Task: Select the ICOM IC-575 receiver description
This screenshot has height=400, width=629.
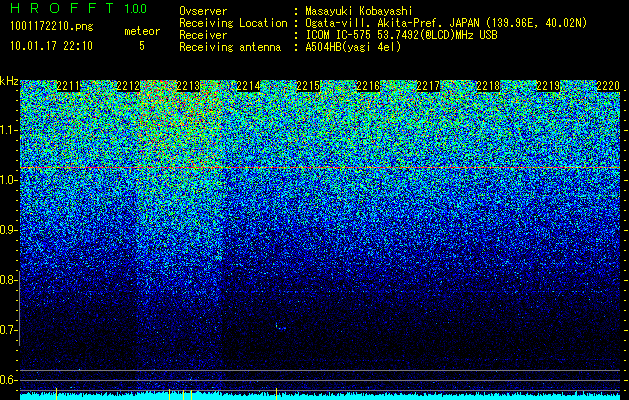Action: pyautogui.click(x=401, y=35)
